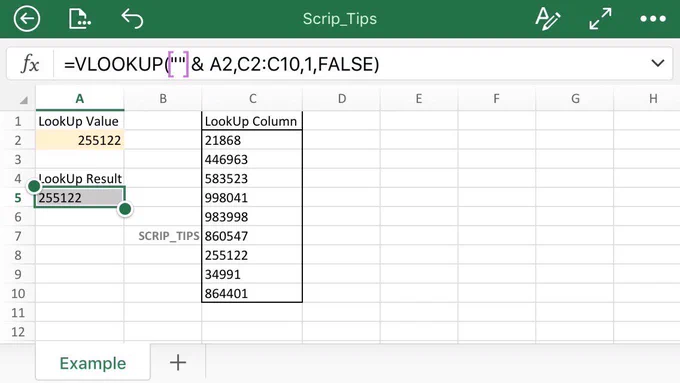680x383 pixels.
Task: Tap the back arrow icon
Action: 27,19
